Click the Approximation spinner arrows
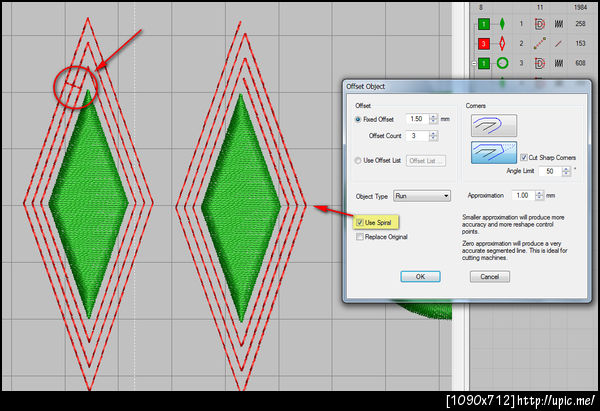This screenshot has height=411, width=600. (539, 196)
